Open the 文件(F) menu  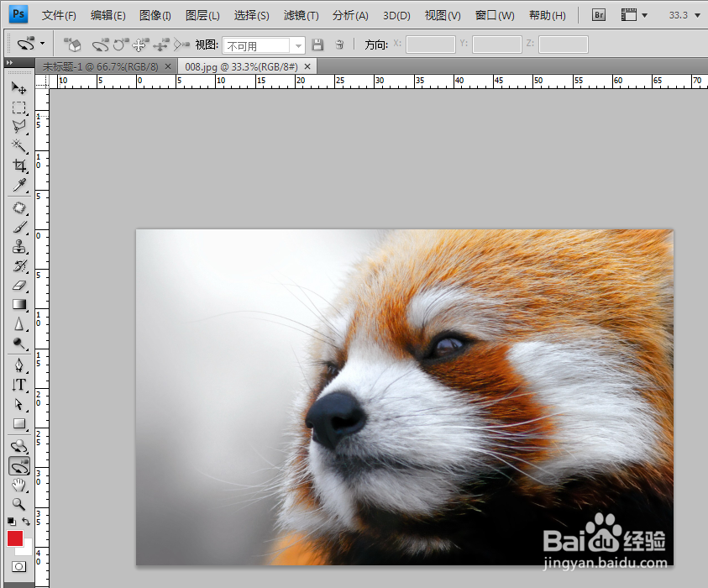(59, 15)
